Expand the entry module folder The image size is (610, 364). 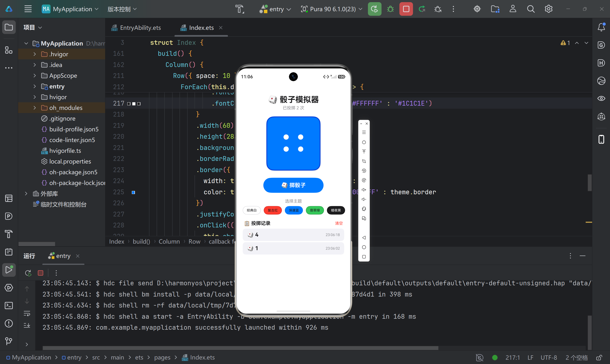(x=35, y=86)
